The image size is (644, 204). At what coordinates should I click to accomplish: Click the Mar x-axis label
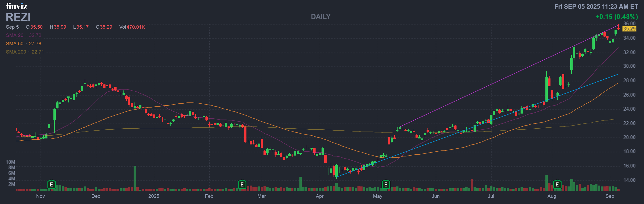pyautogui.click(x=261, y=196)
